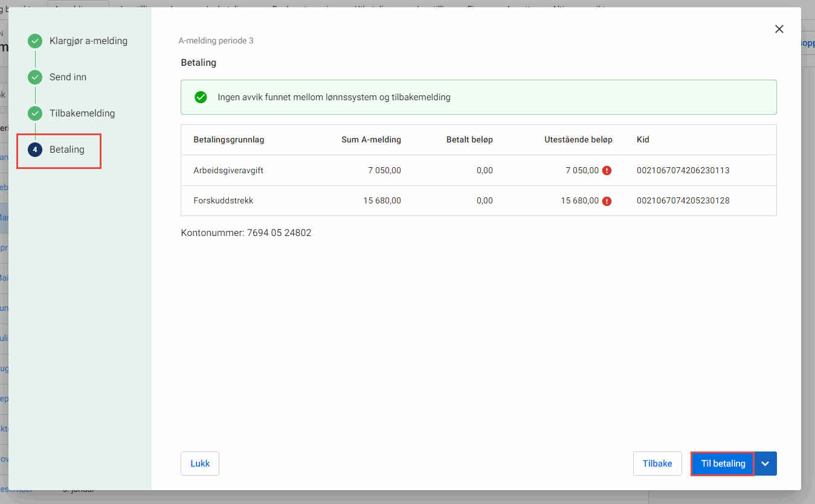
Task: Close the dialog with the X icon
Action: click(x=779, y=29)
